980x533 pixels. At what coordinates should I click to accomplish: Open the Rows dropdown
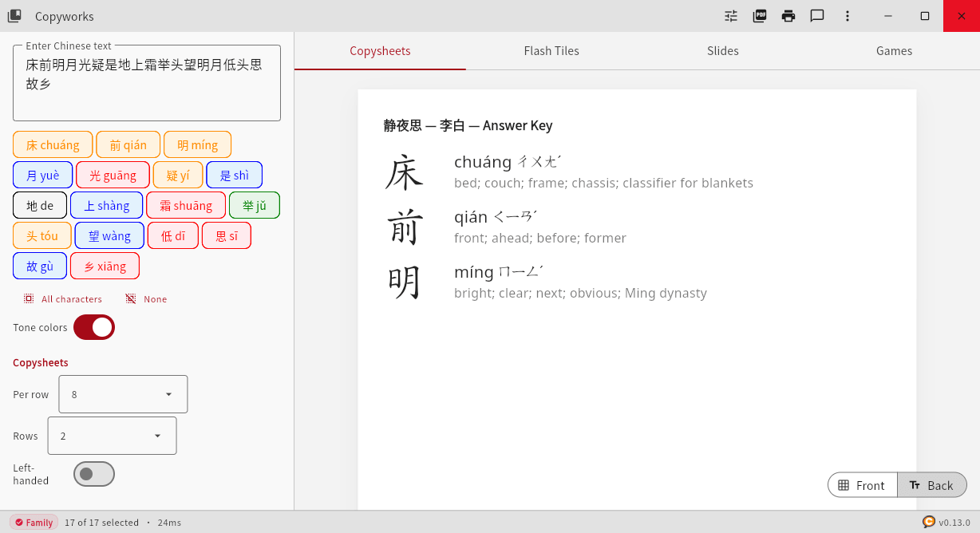pyautogui.click(x=112, y=435)
